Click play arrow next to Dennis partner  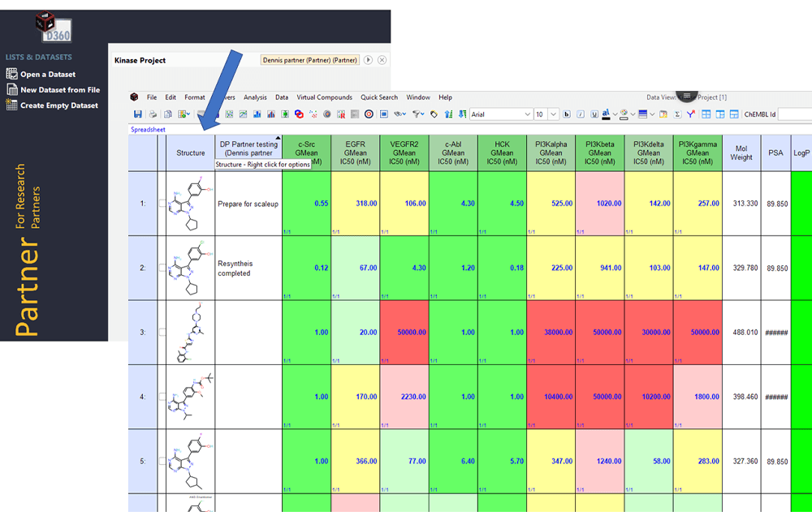[x=368, y=60]
